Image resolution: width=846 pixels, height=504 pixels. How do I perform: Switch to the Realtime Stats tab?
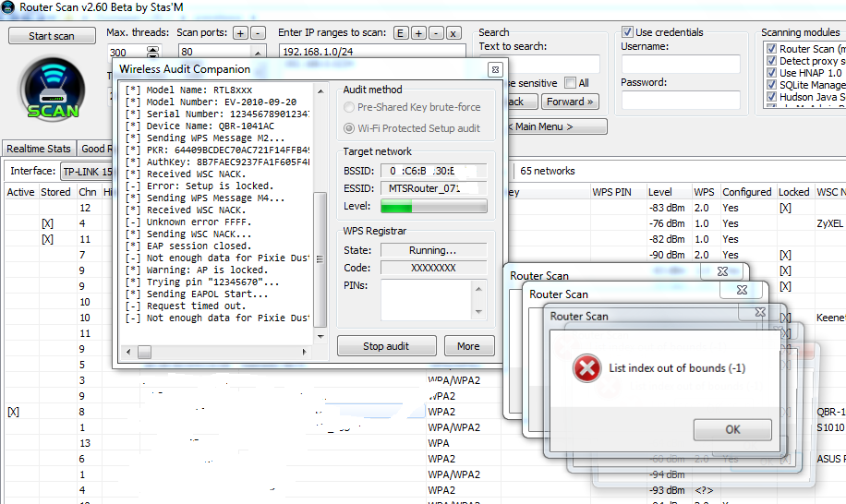(38, 149)
